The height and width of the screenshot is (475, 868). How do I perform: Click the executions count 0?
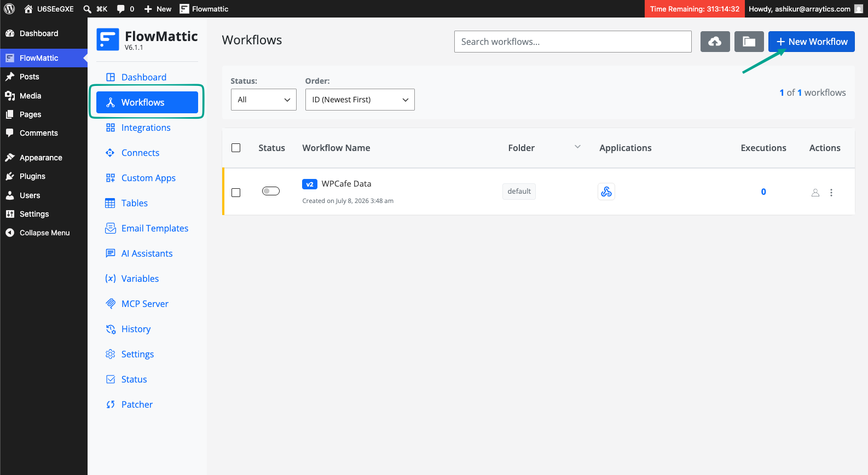[763, 192]
